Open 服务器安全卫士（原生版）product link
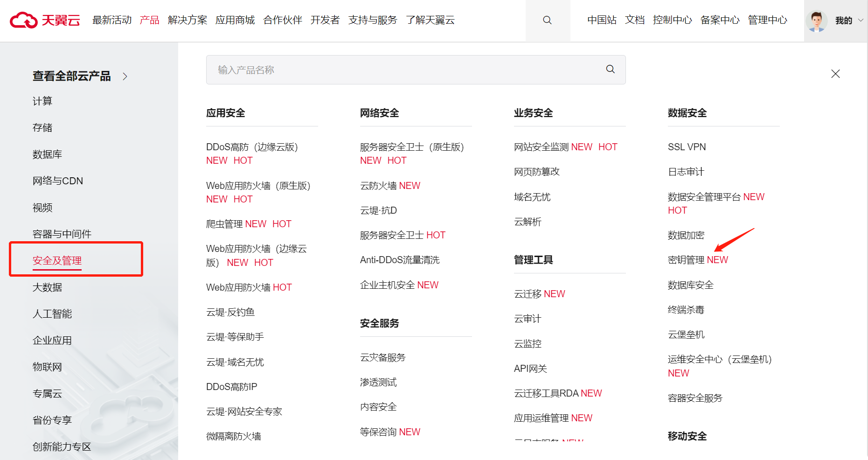Image resolution: width=868 pixels, height=460 pixels. 412,147
